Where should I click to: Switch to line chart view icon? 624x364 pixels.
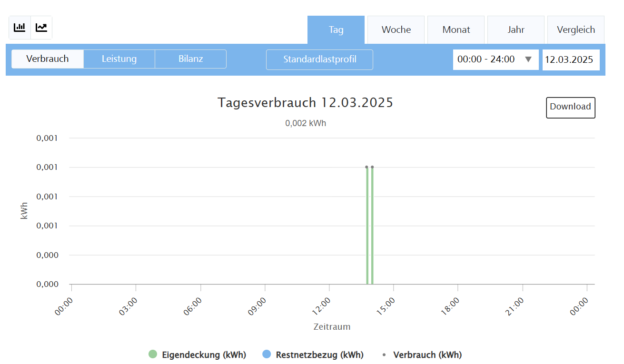coord(41,28)
